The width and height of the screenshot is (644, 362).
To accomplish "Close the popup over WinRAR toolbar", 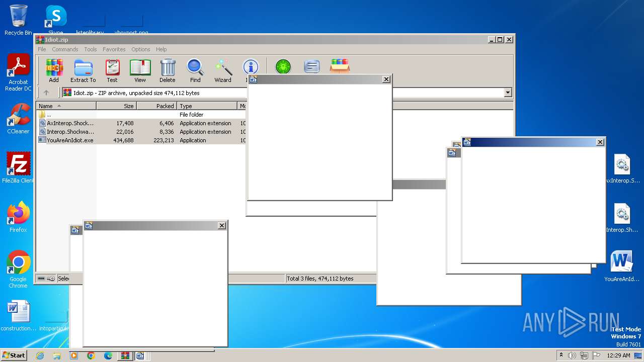I will (386, 79).
